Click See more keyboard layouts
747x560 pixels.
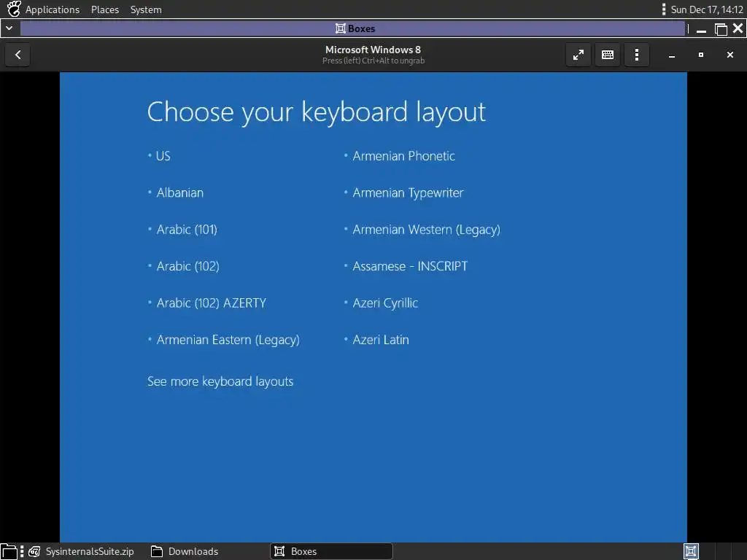220,381
